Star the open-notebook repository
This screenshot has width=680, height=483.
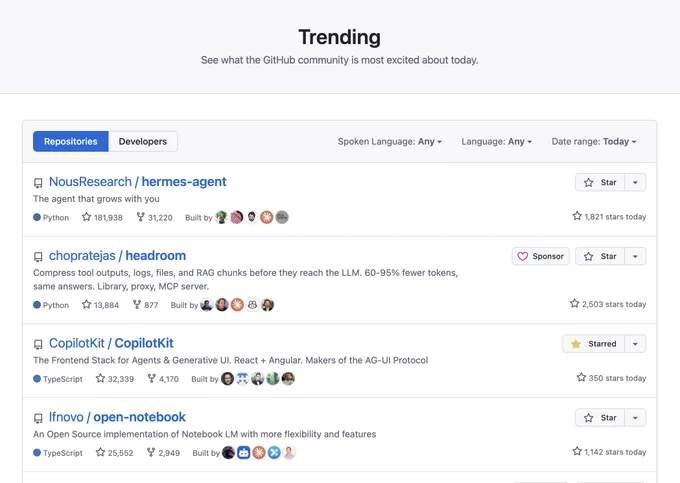(x=600, y=418)
